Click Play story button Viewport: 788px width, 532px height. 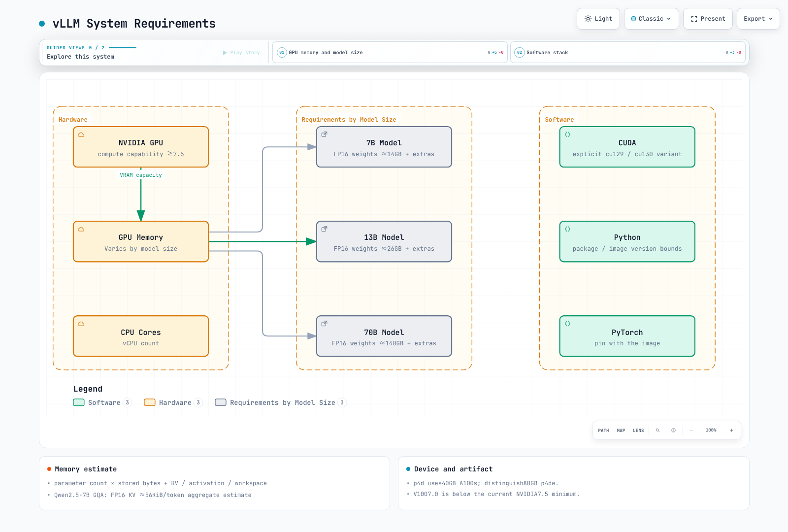click(241, 53)
